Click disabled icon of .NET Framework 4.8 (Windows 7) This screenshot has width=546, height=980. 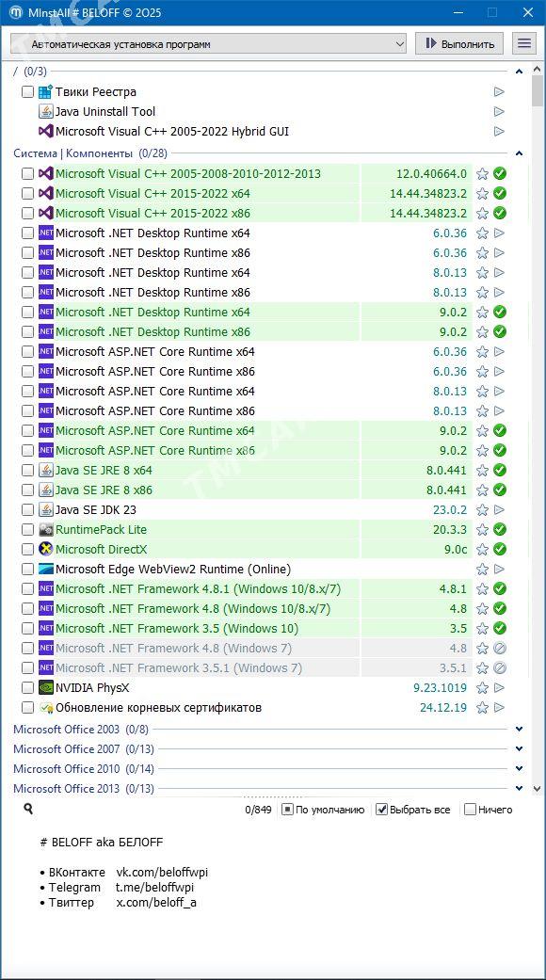click(499, 648)
